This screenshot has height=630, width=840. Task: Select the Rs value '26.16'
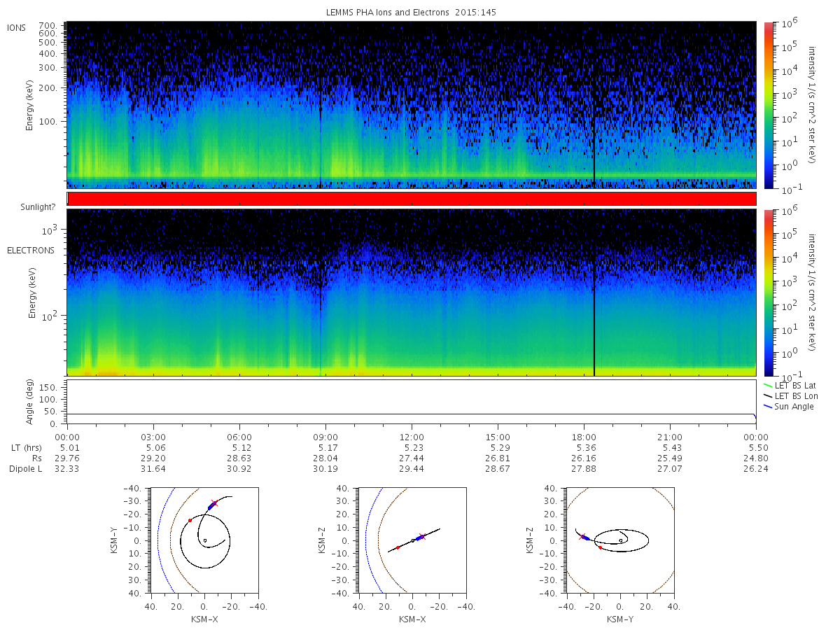tap(584, 458)
